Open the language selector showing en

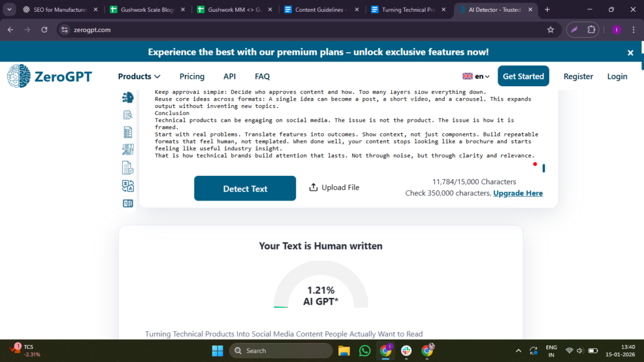coord(476,76)
